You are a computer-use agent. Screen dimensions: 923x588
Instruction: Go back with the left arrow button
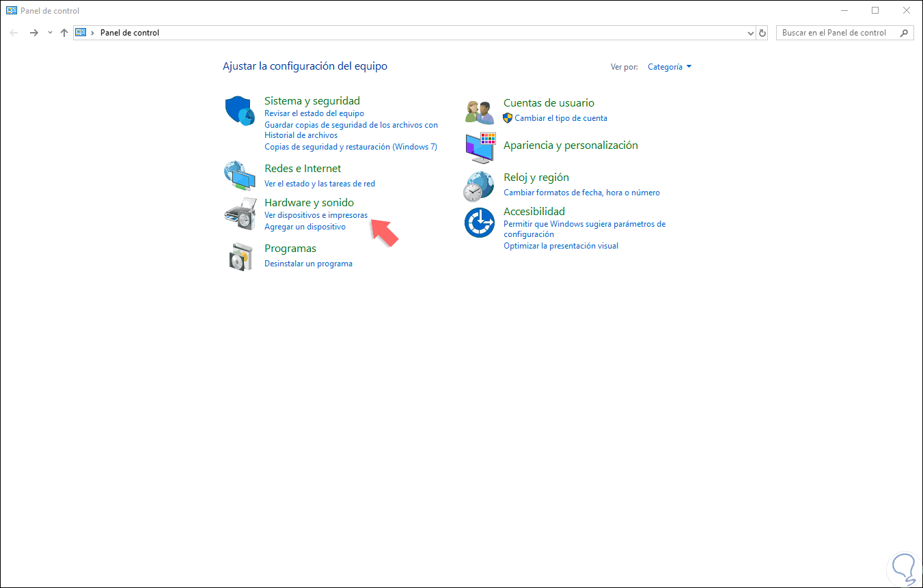click(14, 33)
